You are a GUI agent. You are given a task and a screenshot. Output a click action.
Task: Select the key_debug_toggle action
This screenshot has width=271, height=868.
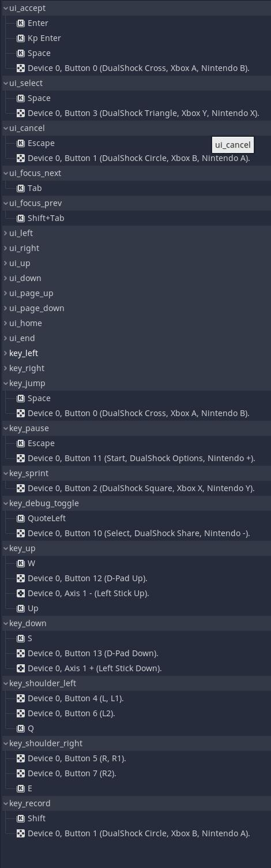point(135,503)
